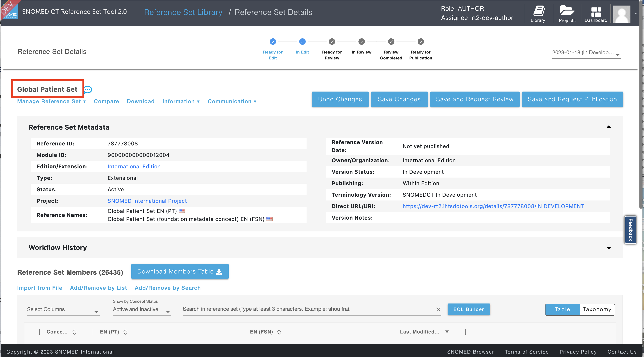Click Save and Request Publication

pyautogui.click(x=572, y=99)
